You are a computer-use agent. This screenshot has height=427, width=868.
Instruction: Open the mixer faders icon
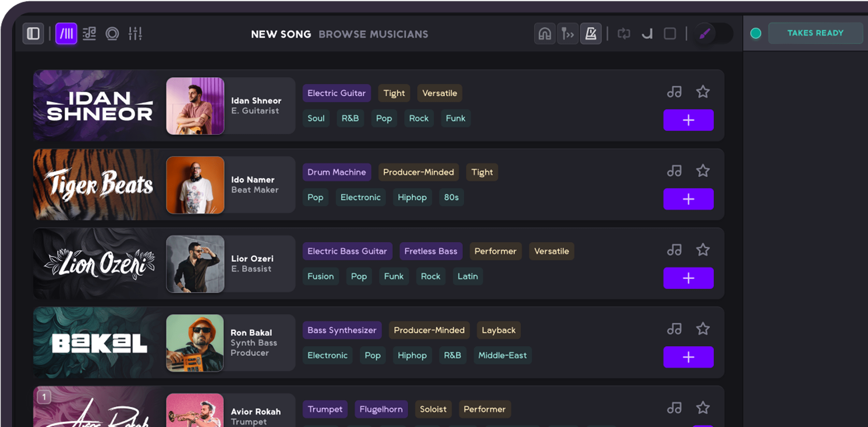(x=135, y=33)
